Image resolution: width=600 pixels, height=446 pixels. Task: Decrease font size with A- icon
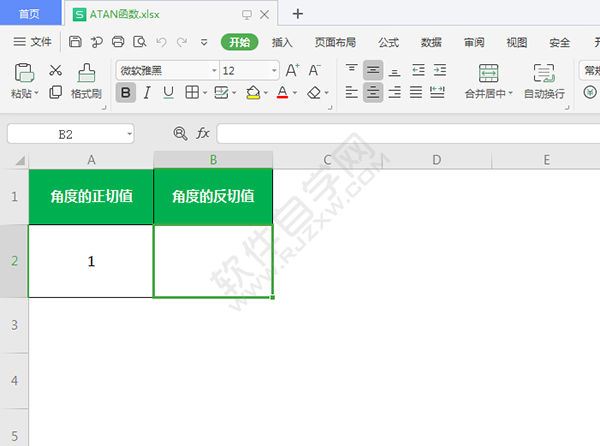point(315,70)
